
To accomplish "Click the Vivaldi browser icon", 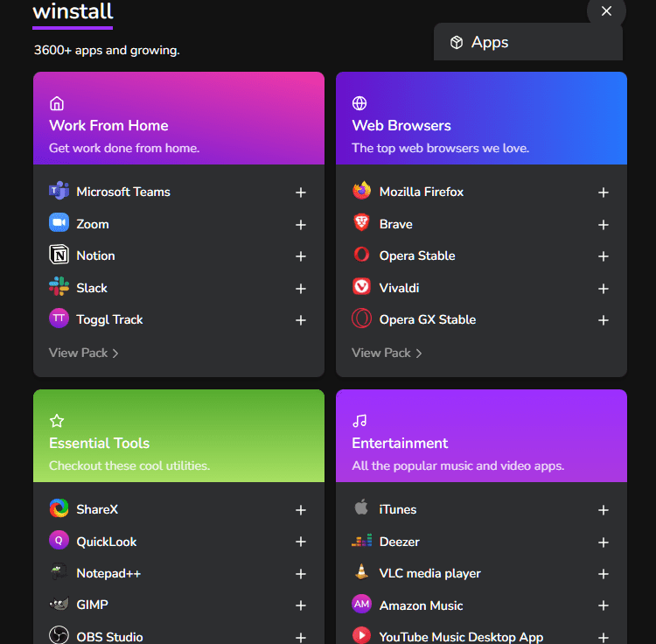I will coord(361,287).
